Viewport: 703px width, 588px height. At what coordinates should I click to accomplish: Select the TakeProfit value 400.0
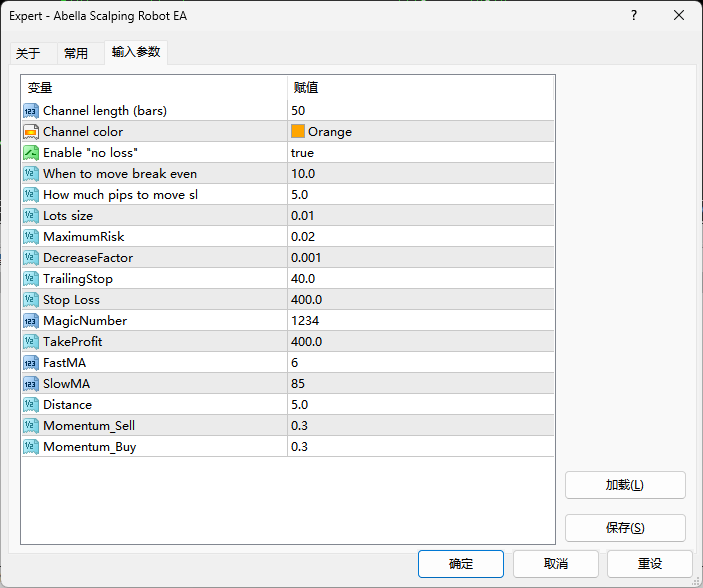(x=306, y=342)
